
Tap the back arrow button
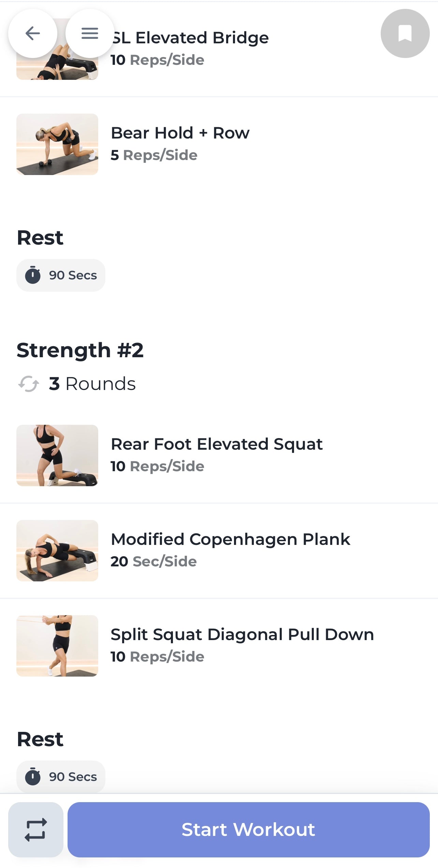click(33, 33)
